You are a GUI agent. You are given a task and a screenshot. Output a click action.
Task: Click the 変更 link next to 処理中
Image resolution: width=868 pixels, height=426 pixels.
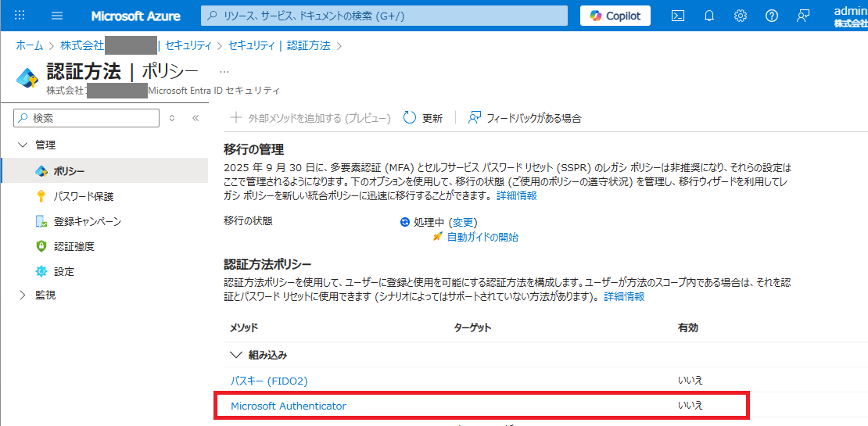[464, 222]
